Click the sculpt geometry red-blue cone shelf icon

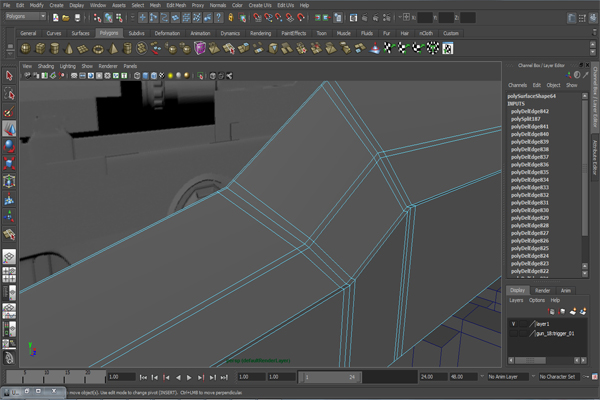coord(375,49)
